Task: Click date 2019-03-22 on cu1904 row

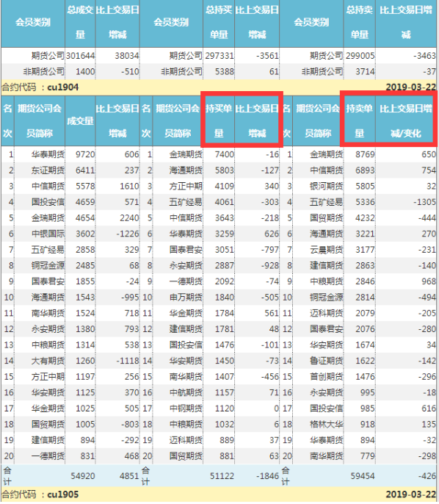Action: pos(411,87)
